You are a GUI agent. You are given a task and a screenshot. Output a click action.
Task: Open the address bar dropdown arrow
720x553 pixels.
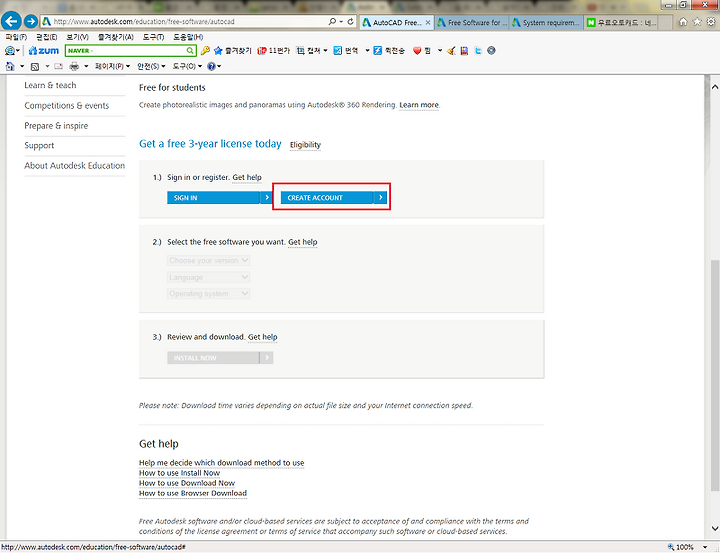point(341,22)
